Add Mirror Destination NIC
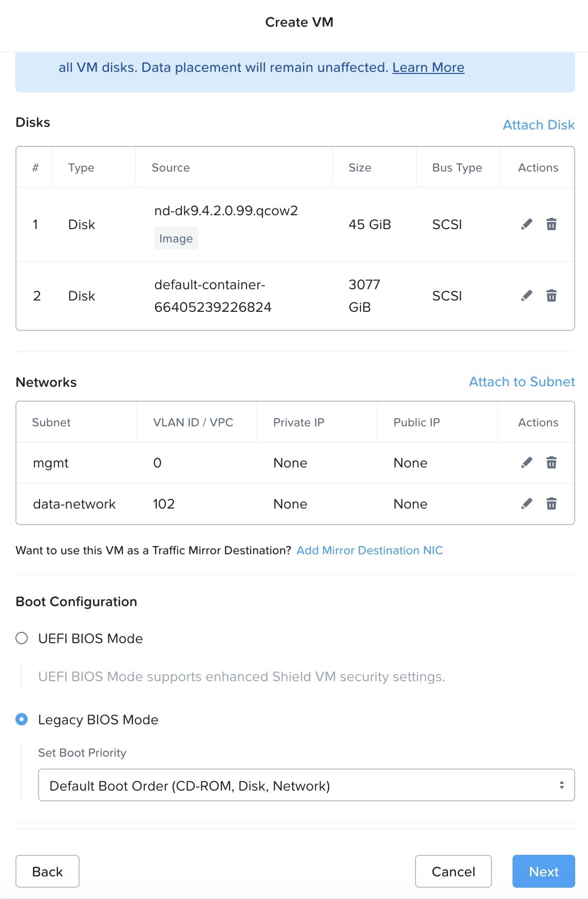The width and height of the screenshot is (588, 899). coord(369,550)
